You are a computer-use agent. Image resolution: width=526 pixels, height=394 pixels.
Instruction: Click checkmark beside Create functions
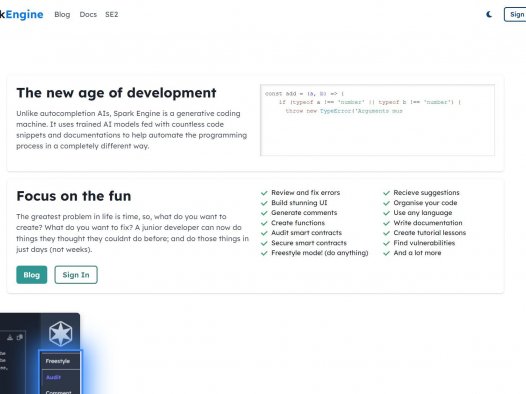[x=264, y=223]
